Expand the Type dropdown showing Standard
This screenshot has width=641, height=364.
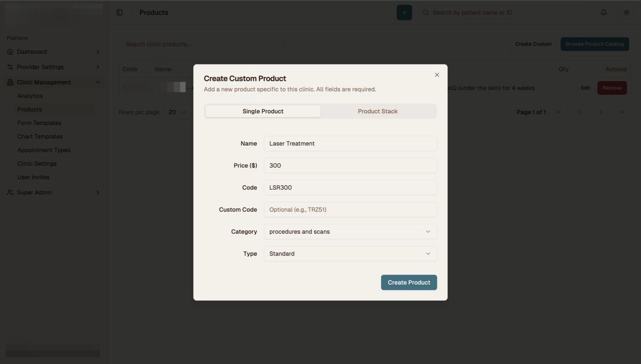pyautogui.click(x=350, y=253)
